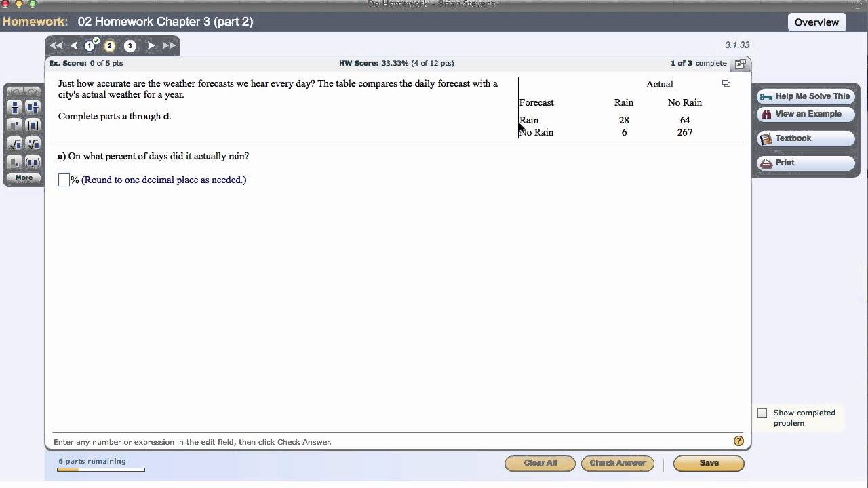
Task: Jump to the first question
Action: (56, 46)
